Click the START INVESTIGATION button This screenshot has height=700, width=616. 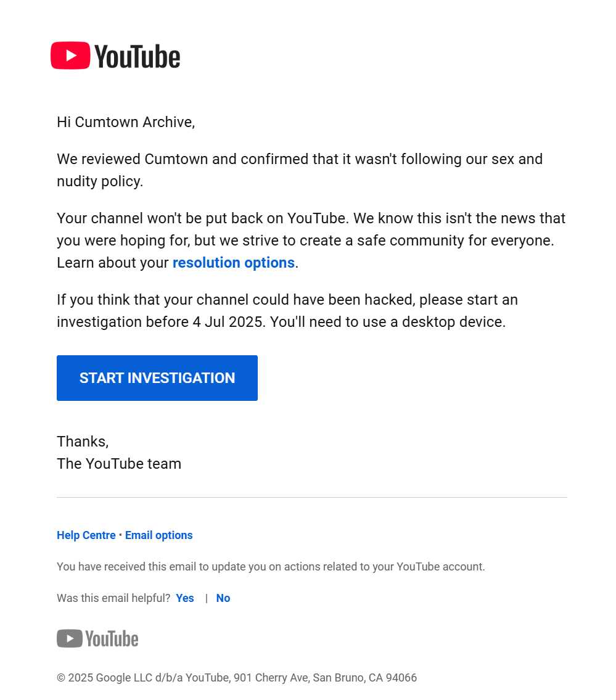click(157, 378)
